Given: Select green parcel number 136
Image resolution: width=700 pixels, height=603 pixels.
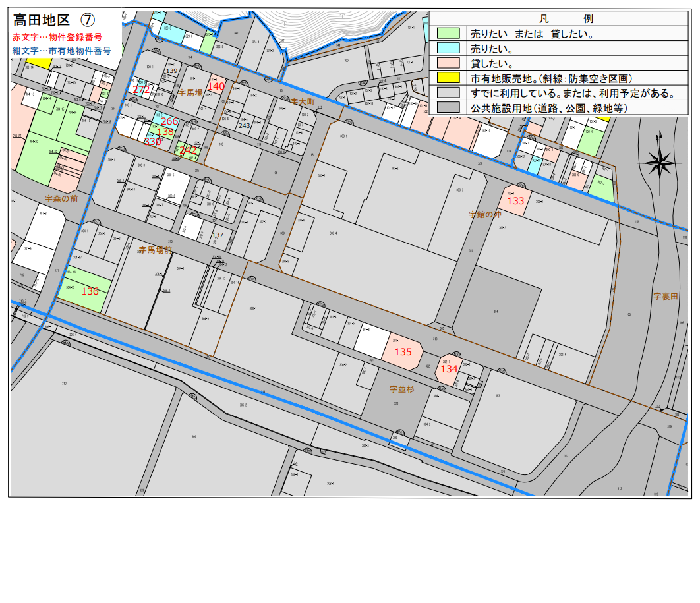Looking at the screenshot, I should pos(90,291).
